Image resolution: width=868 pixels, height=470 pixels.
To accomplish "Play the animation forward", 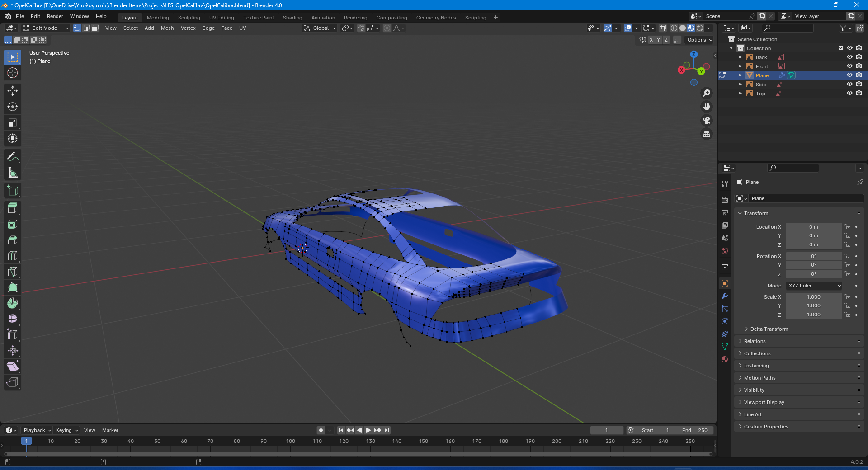I will tap(368, 430).
